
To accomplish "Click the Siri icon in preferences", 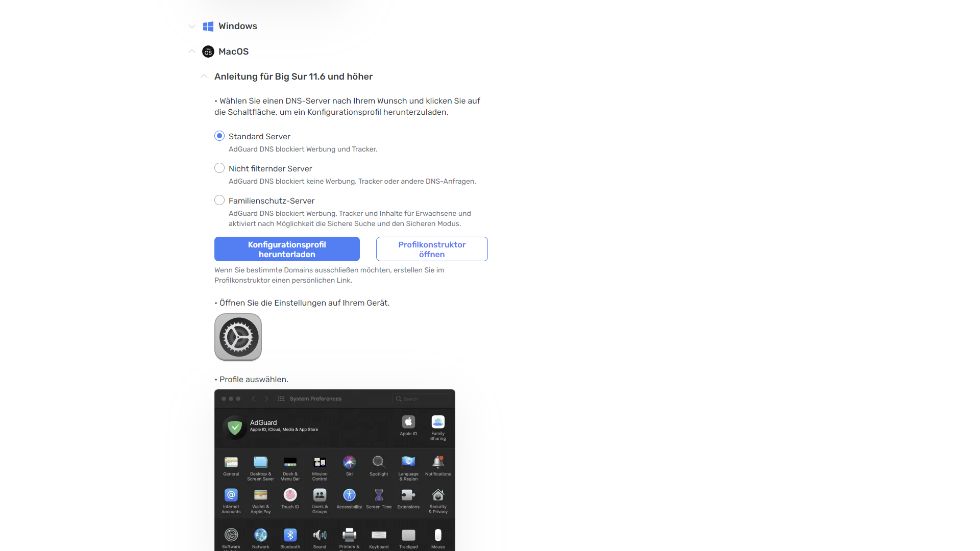I will 349,463.
